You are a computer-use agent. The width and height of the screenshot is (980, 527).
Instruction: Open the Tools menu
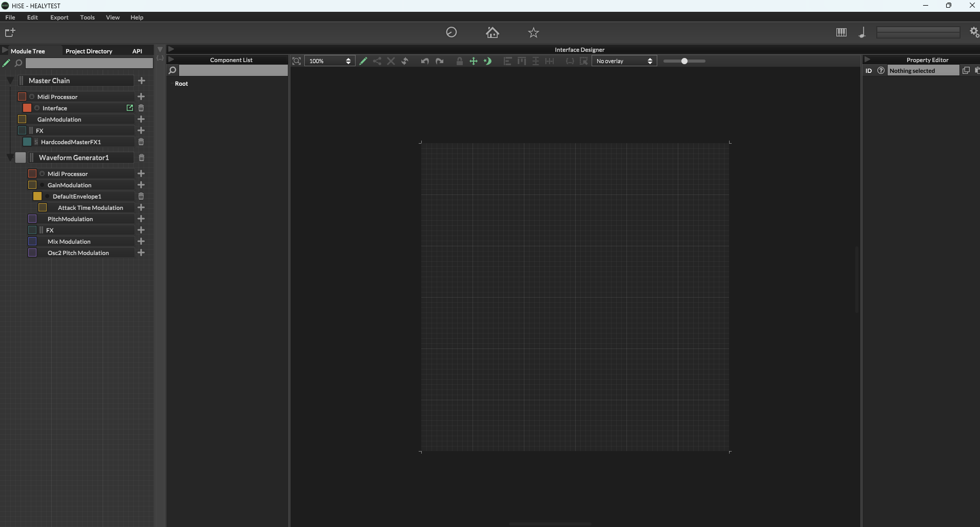(87, 17)
